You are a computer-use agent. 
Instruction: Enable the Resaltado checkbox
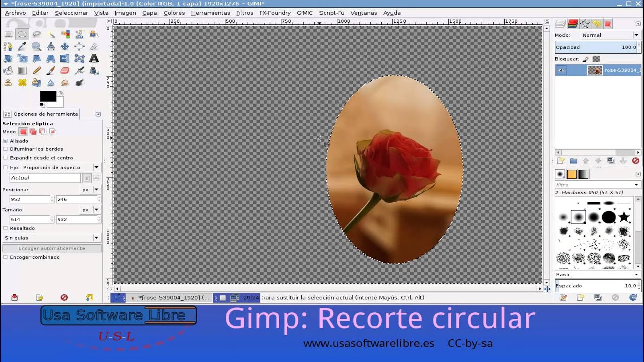[6, 228]
